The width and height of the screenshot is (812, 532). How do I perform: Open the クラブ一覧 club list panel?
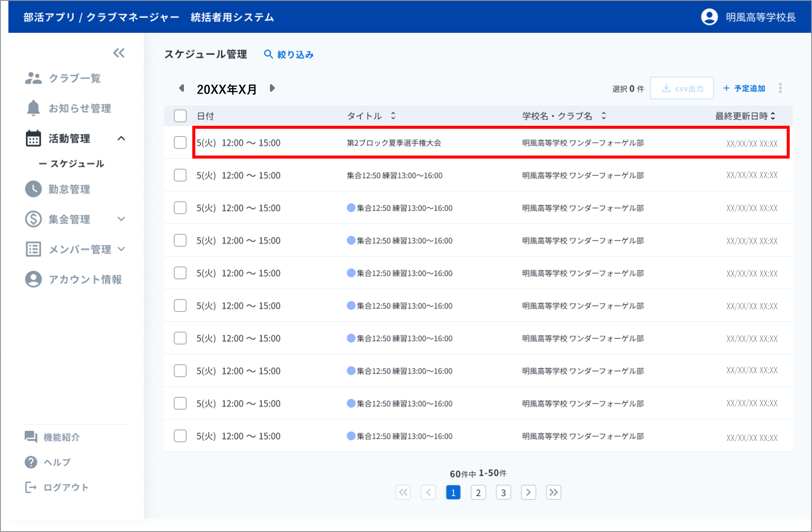(x=75, y=78)
